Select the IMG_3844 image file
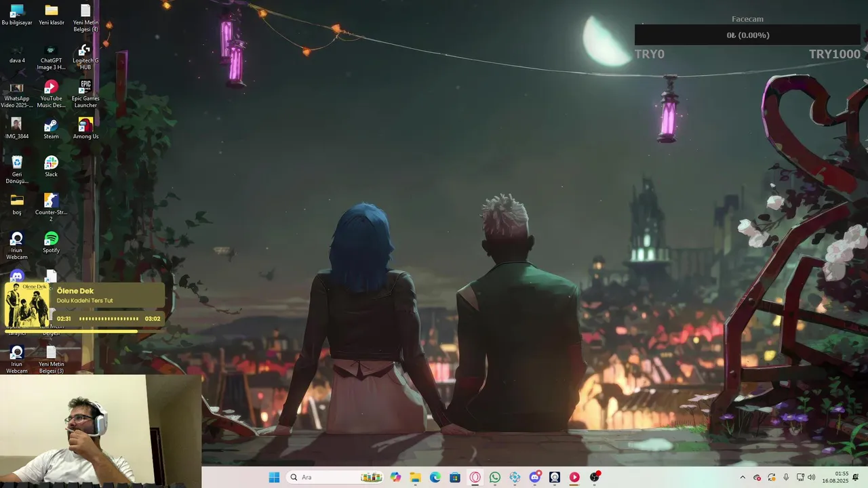Image resolution: width=868 pixels, height=488 pixels. [17, 129]
